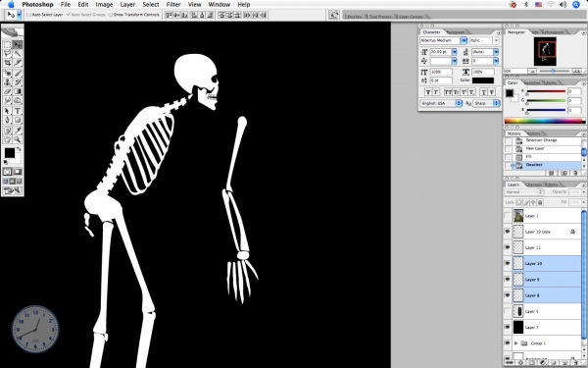Select the History Brush tool
Viewport: 588px width, 368px height.
(x=18, y=82)
